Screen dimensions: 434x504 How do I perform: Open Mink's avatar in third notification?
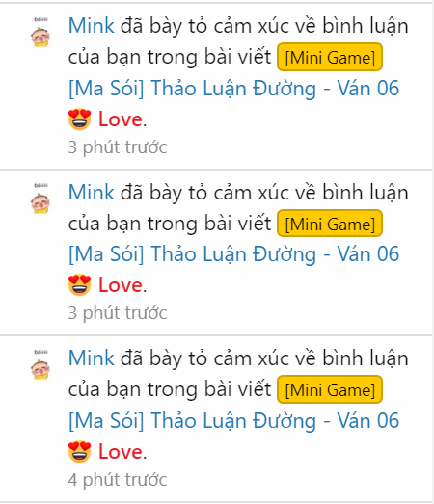41,365
